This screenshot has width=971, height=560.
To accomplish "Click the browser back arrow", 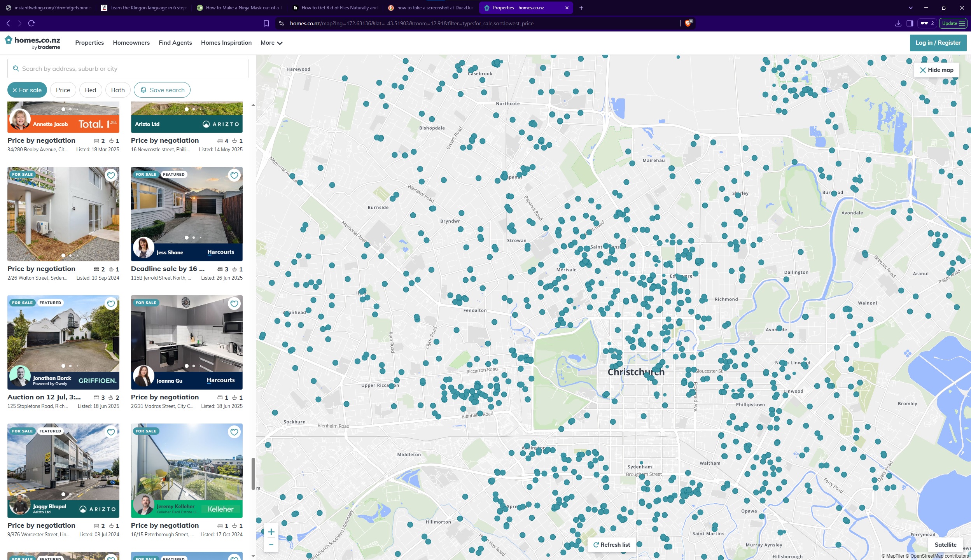I will (8, 23).
